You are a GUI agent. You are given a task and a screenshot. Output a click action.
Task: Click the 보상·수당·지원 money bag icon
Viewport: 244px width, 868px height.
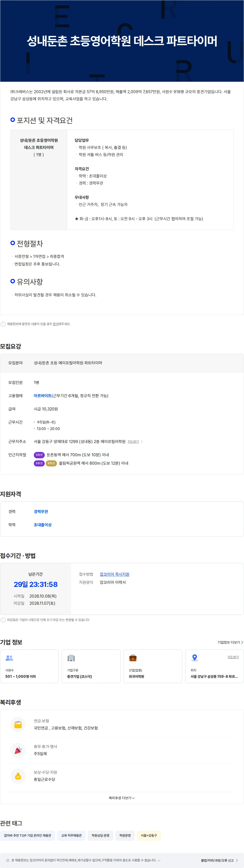(18, 776)
